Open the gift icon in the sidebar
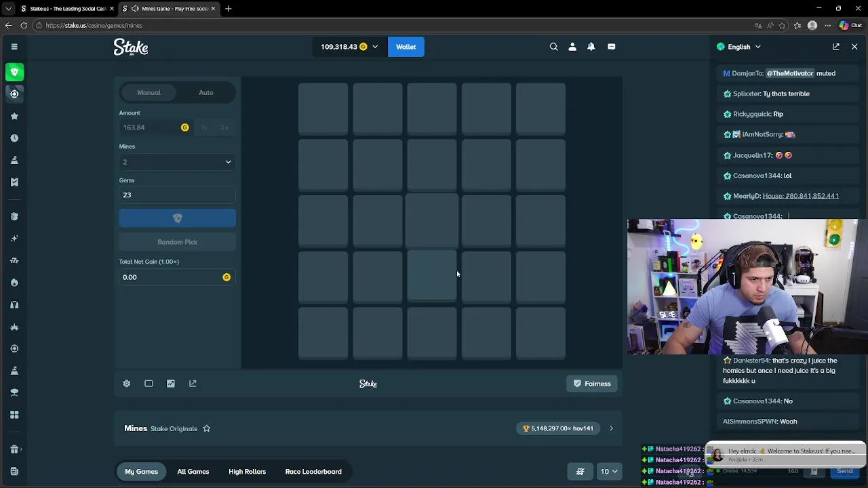Image resolution: width=868 pixels, height=488 pixels. [14, 449]
